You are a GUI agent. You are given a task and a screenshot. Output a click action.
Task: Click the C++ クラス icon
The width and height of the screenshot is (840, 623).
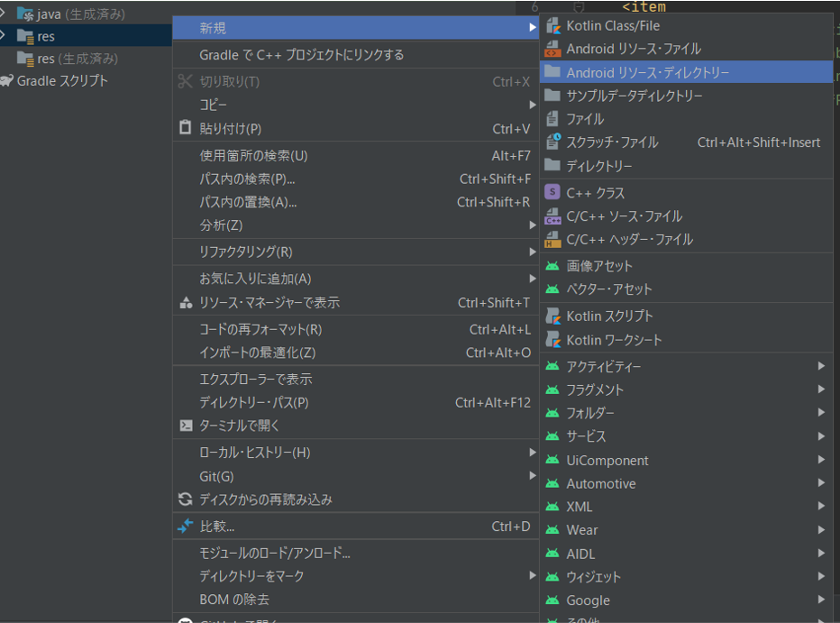click(552, 192)
